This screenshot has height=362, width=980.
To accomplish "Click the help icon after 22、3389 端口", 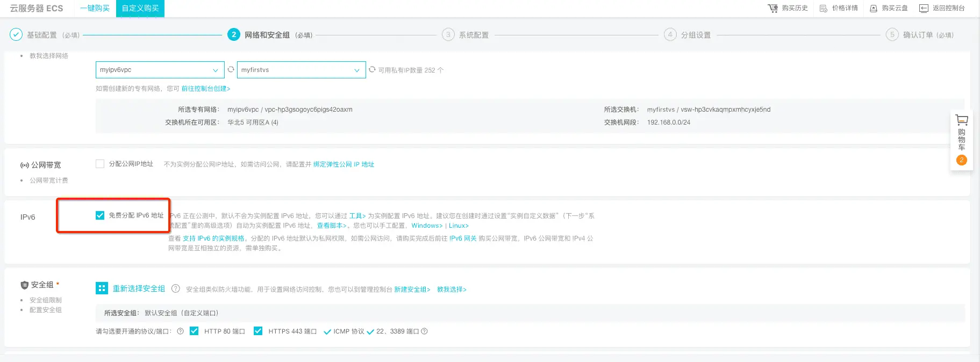I will 424,331.
